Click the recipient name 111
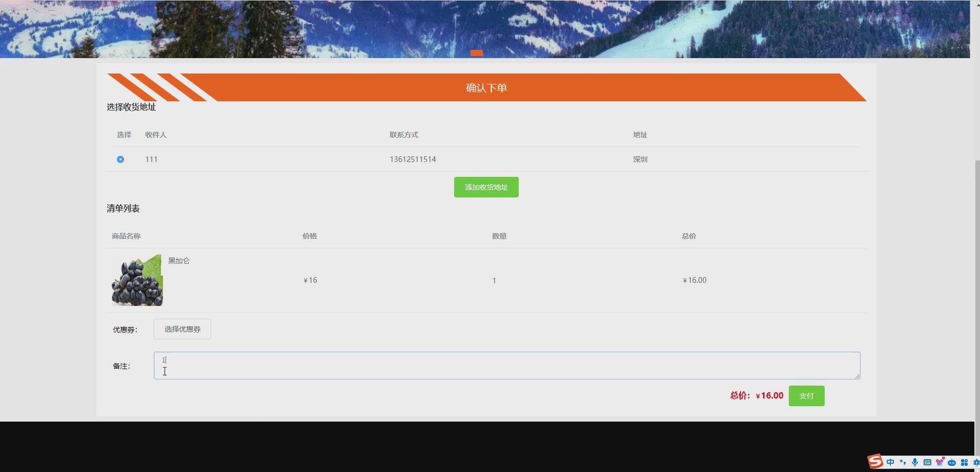This screenshot has height=472, width=980. 151,160
